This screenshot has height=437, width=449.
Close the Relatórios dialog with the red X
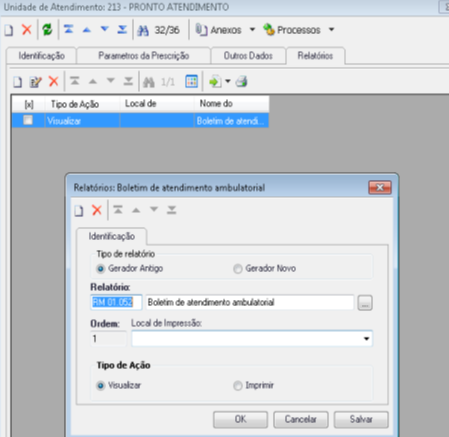point(380,188)
